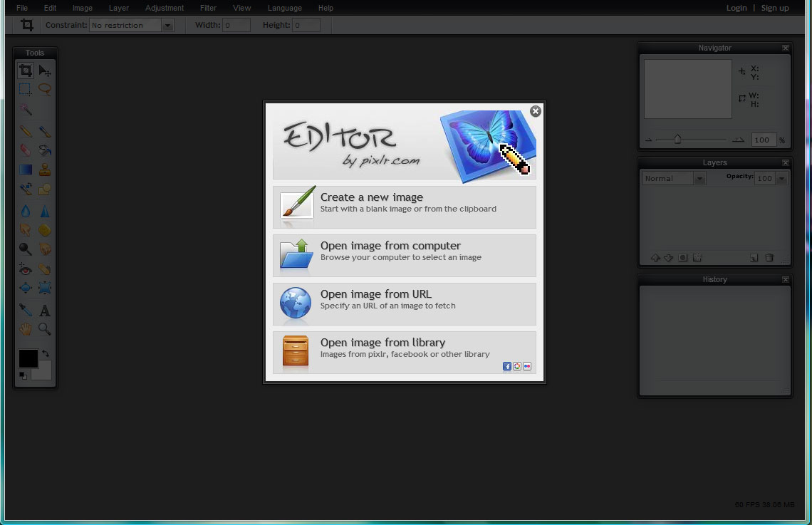The width and height of the screenshot is (812, 525).
Task: Select the Paint Bucket tool
Action: point(45,150)
